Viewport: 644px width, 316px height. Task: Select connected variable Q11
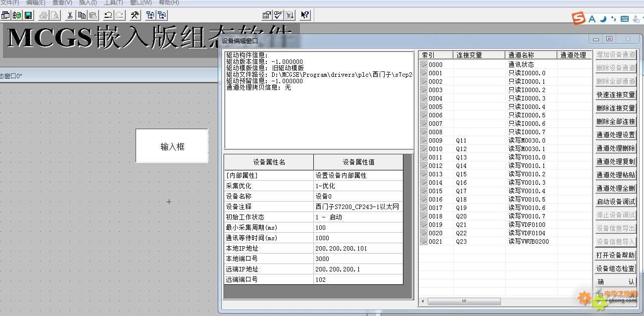[461, 141]
